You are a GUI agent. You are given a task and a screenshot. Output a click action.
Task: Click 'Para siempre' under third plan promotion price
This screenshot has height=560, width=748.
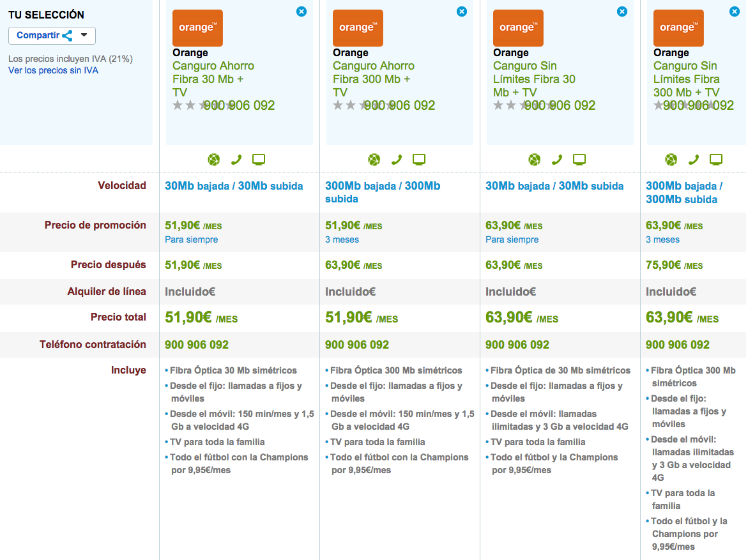click(x=512, y=239)
